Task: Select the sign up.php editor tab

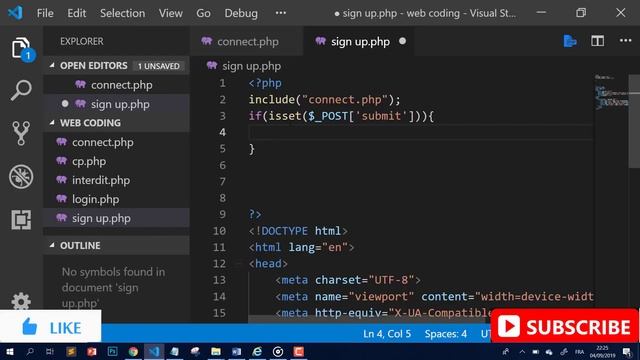Action: pyautogui.click(x=358, y=41)
